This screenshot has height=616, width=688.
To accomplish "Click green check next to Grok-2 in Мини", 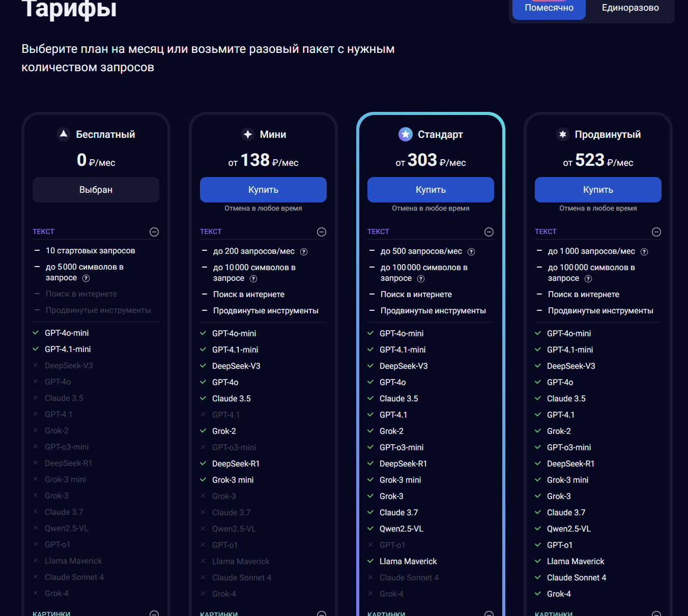I will click(203, 431).
